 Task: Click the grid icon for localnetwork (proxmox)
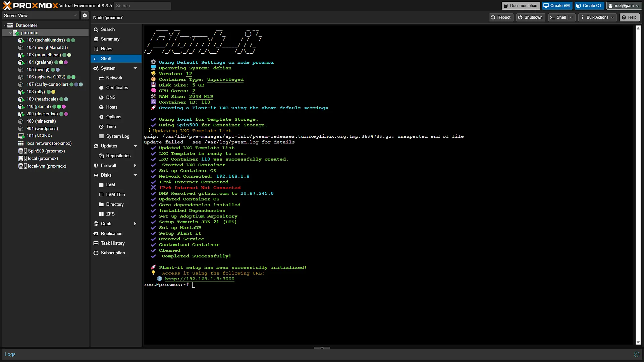pos(21,143)
